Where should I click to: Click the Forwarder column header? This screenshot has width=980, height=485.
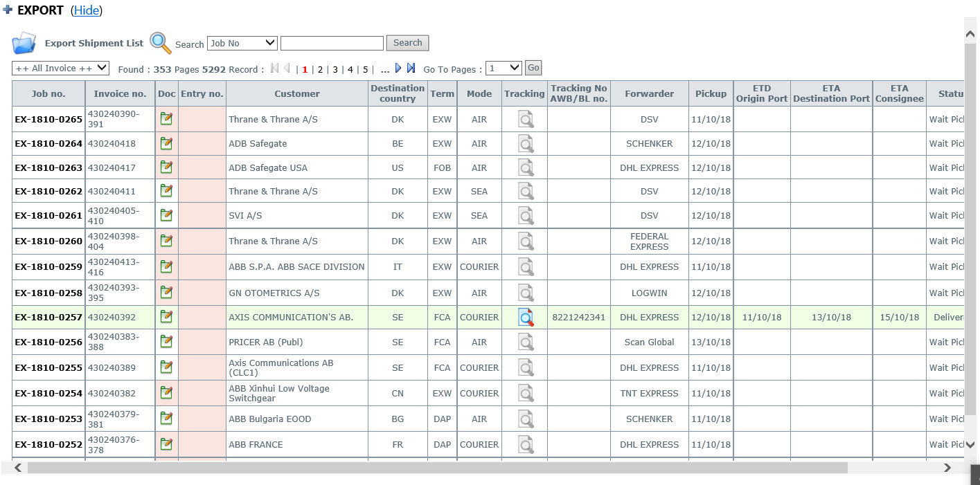[x=650, y=93]
